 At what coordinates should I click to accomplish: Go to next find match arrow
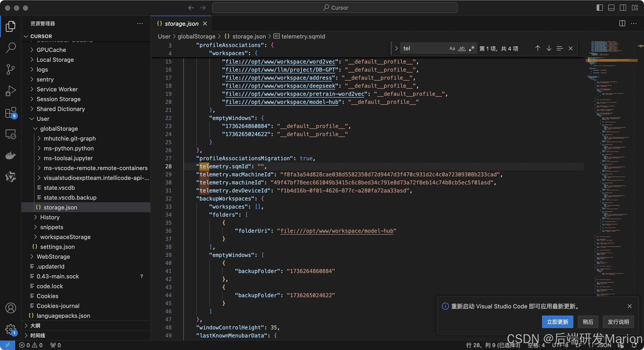pos(549,48)
